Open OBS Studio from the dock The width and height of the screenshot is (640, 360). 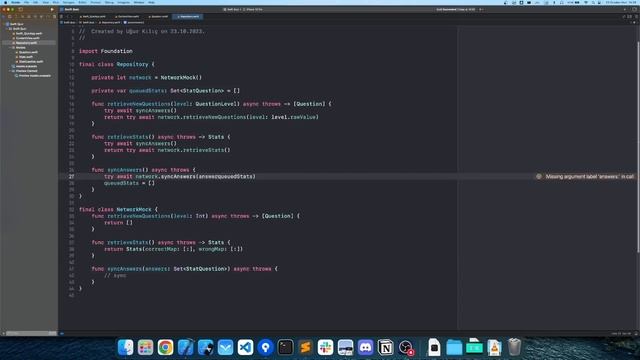click(406, 347)
